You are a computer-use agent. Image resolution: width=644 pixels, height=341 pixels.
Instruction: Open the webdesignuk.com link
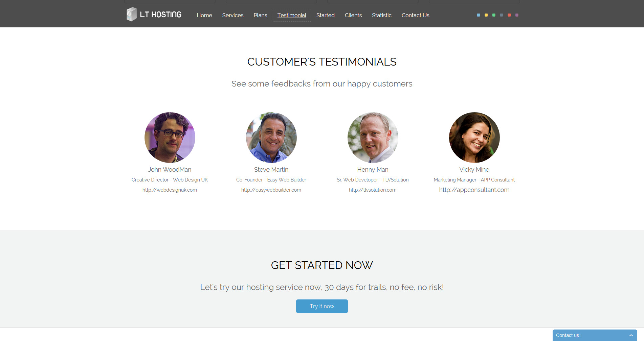pyautogui.click(x=170, y=190)
